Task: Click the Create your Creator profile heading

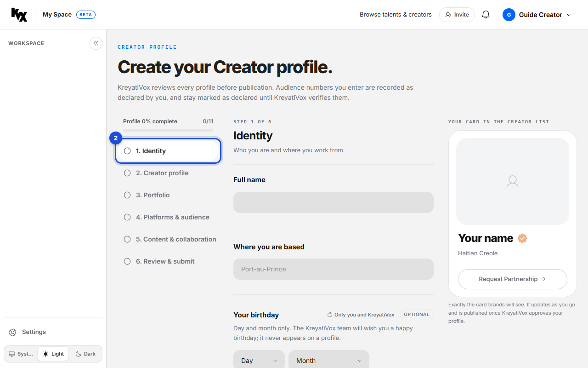Action: point(225,67)
